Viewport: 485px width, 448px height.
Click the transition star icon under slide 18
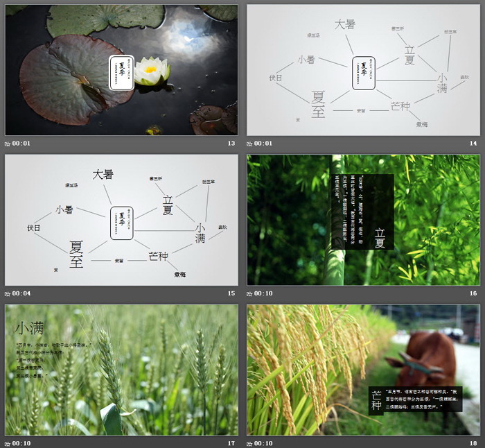[249, 443]
